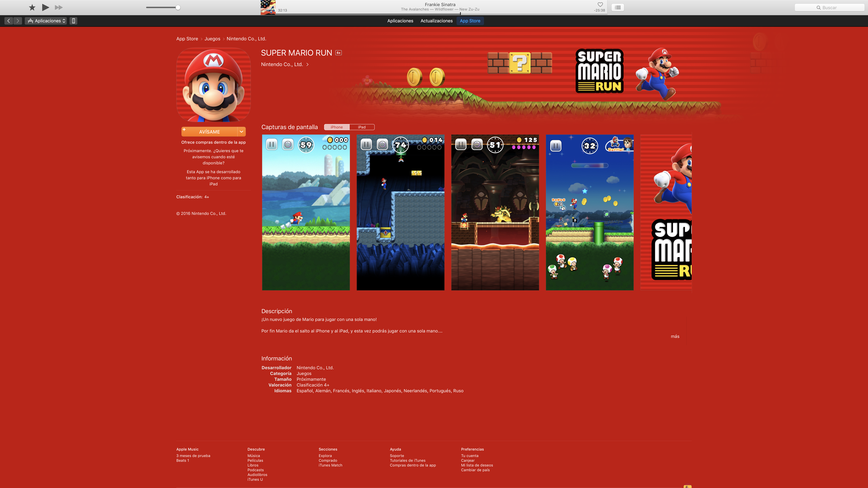The image size is (868, 488).
Task: Click the SUPER MARIO RUN app title
Action: pos(297,53)
